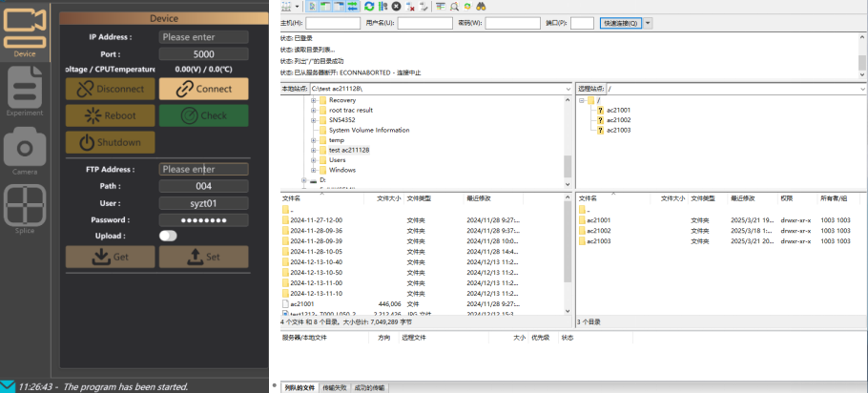868x393 pixels.
Task: Switch to the failed transfers tab
Action: [x=334, y=387]
